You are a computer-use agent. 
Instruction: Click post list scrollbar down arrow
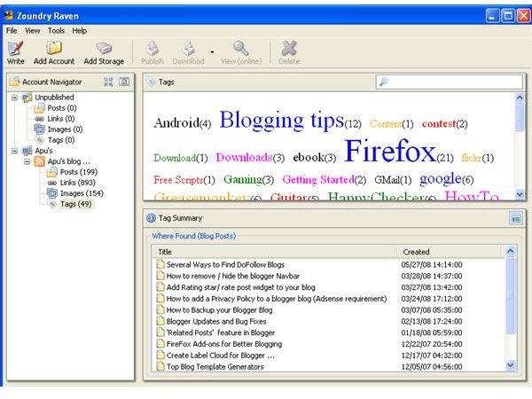[511, 365]
